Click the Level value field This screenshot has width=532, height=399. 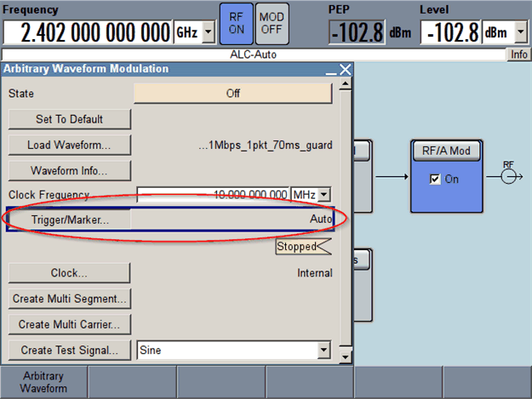[450, 32]
